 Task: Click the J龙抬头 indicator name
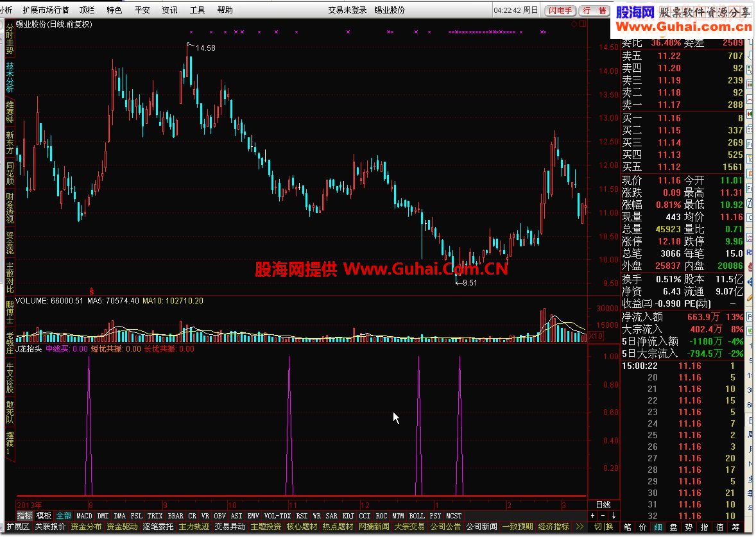coord(29,348)
